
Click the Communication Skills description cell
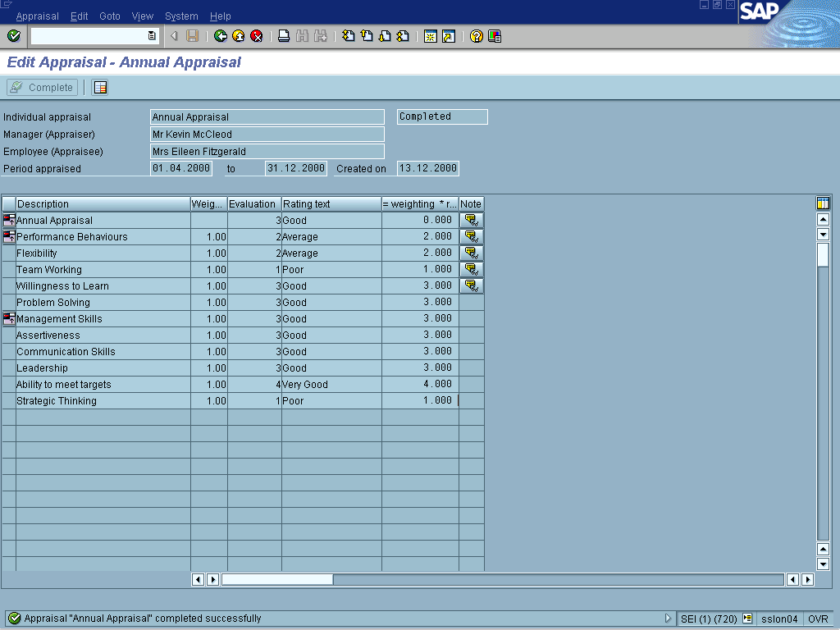103,351
